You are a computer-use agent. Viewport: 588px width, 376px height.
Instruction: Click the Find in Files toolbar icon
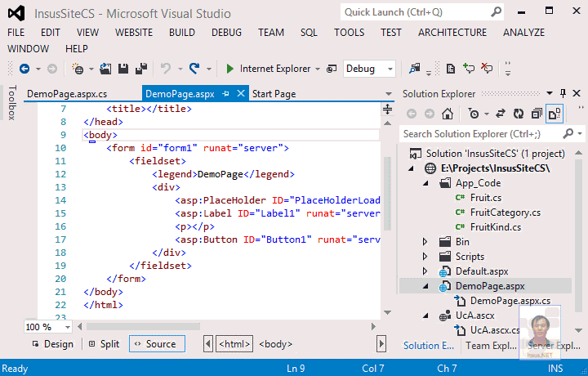pyautogui.click(x=414, y=69)
